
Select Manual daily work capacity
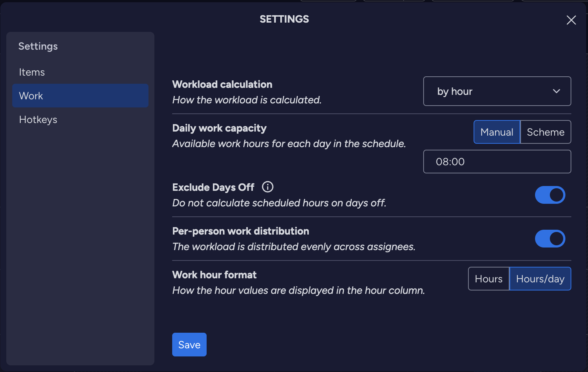(x=497, y=132)
